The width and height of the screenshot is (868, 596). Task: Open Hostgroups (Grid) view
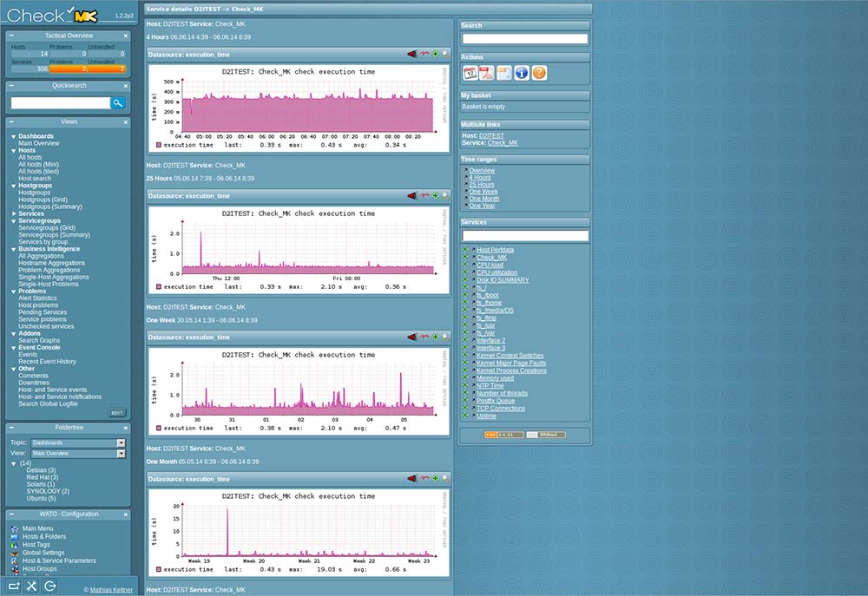43,200
